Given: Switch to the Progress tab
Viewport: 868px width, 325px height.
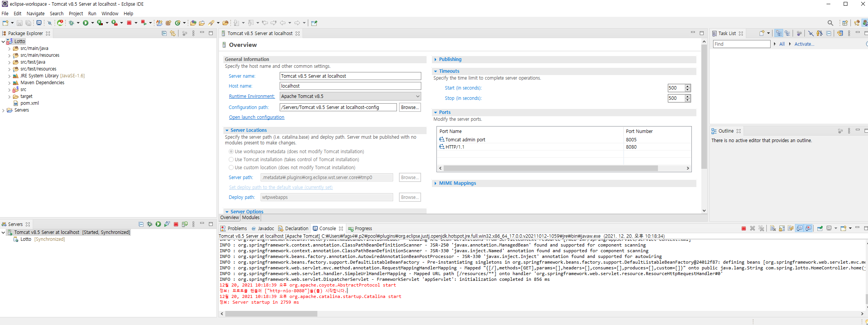Looking at the screenshot, I should [x=360, y=229].
